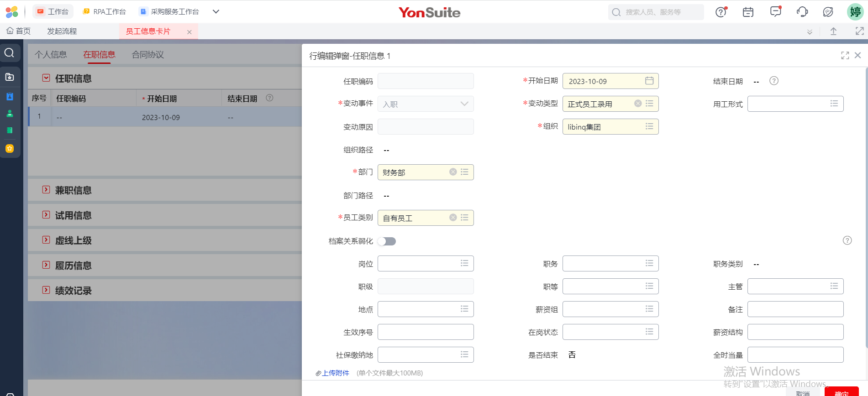Viewport: 868px width, 396px height.
Task: Open calendar picker for 开始日期
Action: coord(649,81)
